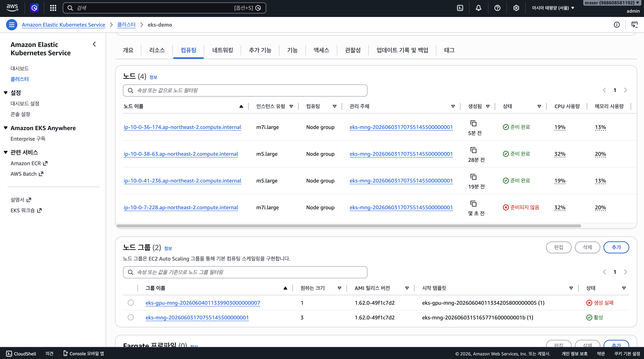Copy creation time for ip-10-0-41-236 node

pyautogui.click(x=473, y=177)
